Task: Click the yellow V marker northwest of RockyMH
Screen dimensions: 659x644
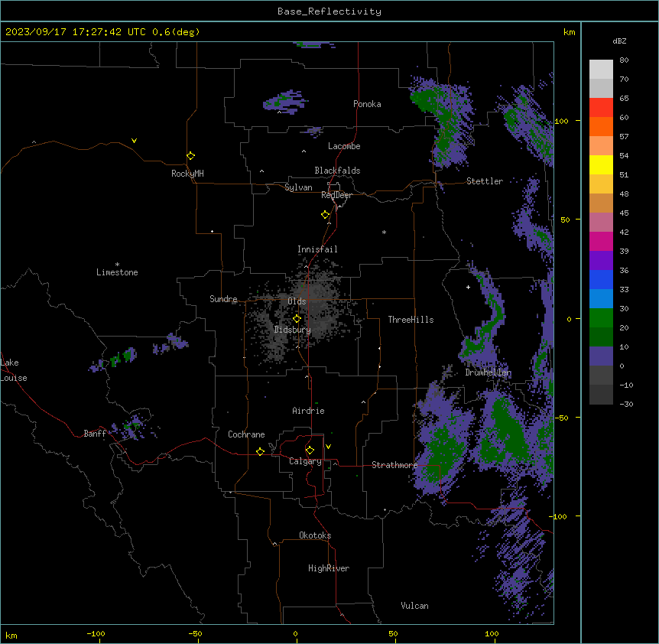Action: (134, 141)
